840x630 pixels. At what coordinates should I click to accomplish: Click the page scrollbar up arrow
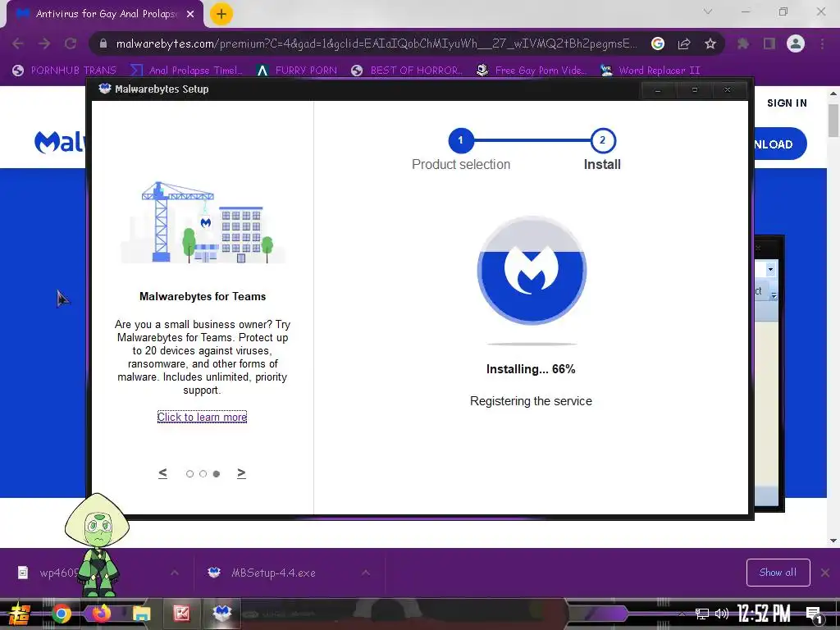pyautogui.click(x=833, y=94)
